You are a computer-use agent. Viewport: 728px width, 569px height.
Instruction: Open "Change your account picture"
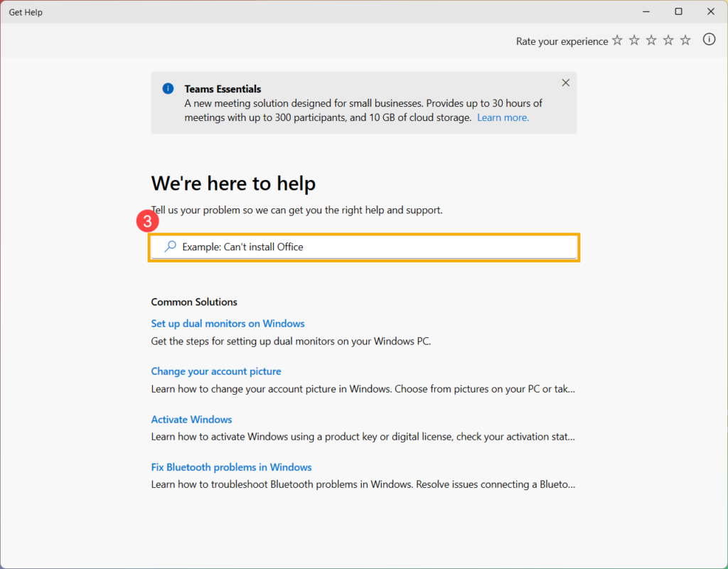(x=216, y=371)
